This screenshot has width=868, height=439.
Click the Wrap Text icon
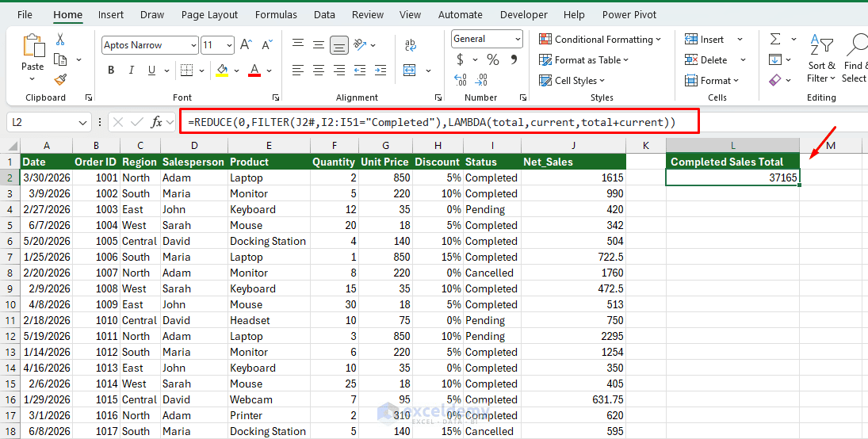(410, 45)
